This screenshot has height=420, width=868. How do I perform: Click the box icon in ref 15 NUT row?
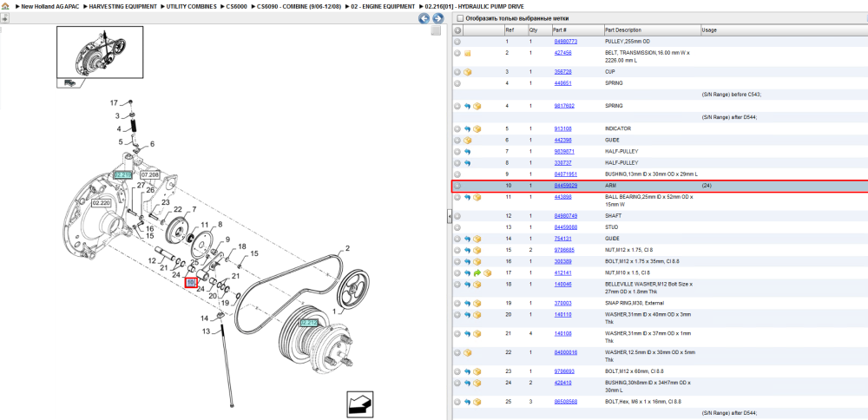(x=477, y=250)
